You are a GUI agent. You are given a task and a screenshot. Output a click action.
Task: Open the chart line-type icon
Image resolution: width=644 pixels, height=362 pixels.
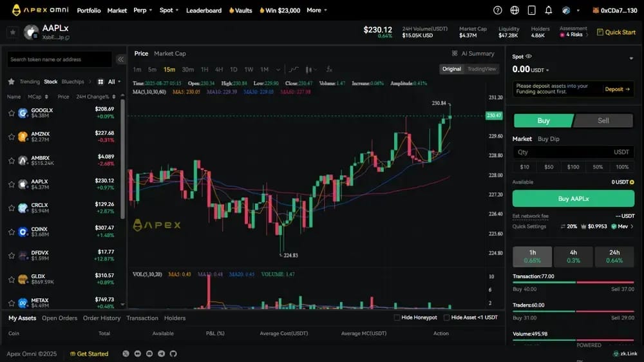click(x=293, y=70)
